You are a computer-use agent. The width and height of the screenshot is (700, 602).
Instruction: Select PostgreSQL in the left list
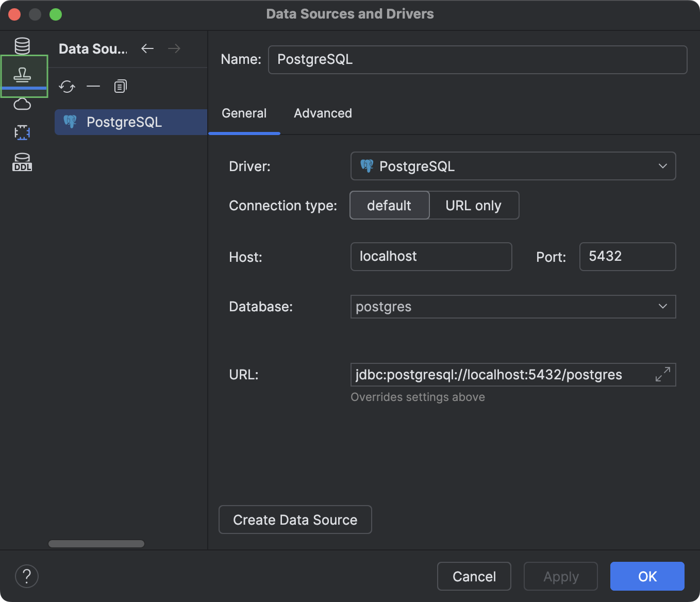(x=131, y=122)
